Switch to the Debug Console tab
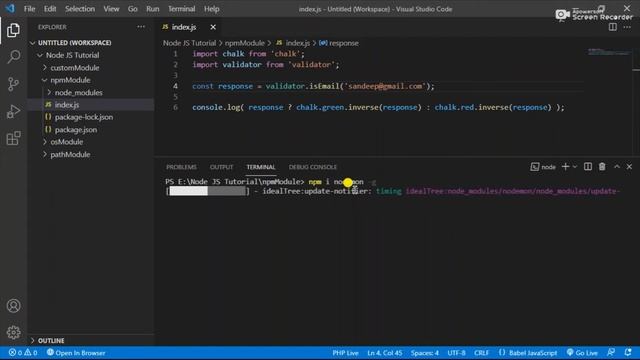Screen dimensions: 640x360 pos(313,167)
